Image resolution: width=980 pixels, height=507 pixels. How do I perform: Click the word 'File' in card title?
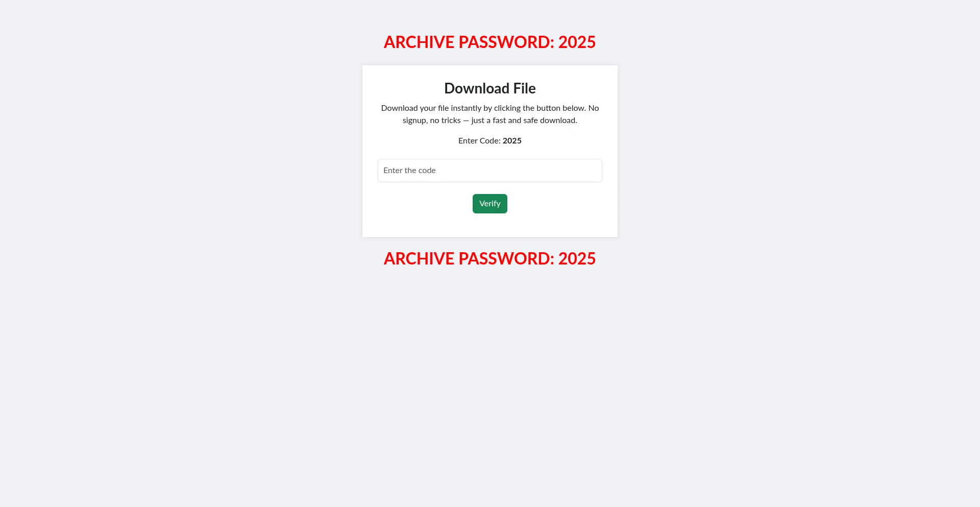pos(524,88)
